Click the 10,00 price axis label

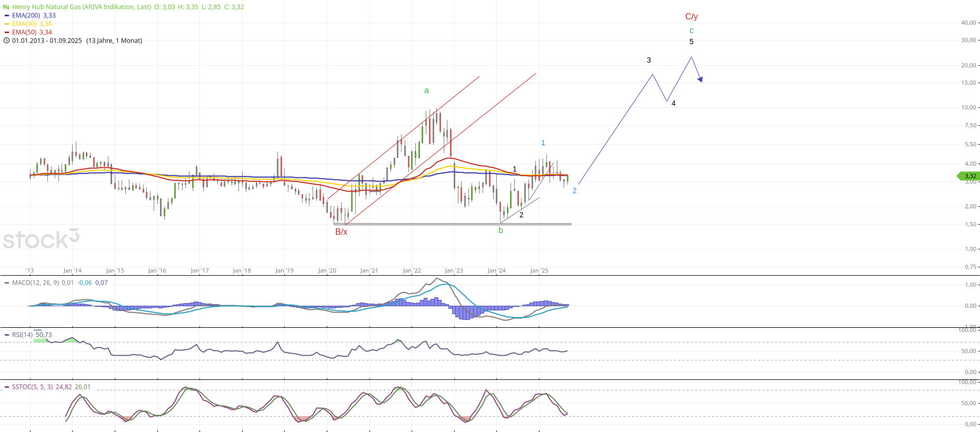969,107
